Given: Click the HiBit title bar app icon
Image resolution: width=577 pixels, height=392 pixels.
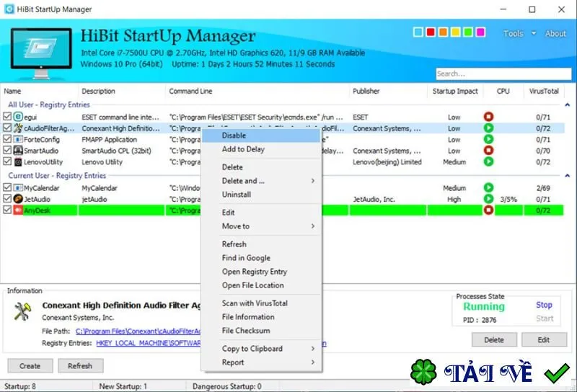Looking at the screenshot, I should tap(9, 9).
